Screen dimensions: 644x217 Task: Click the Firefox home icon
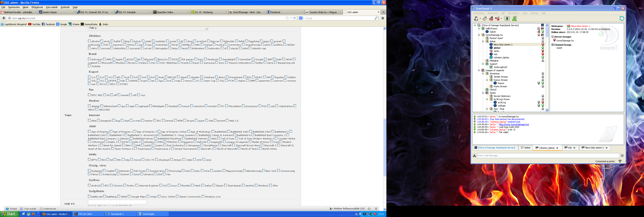click(x=383, y=18)
